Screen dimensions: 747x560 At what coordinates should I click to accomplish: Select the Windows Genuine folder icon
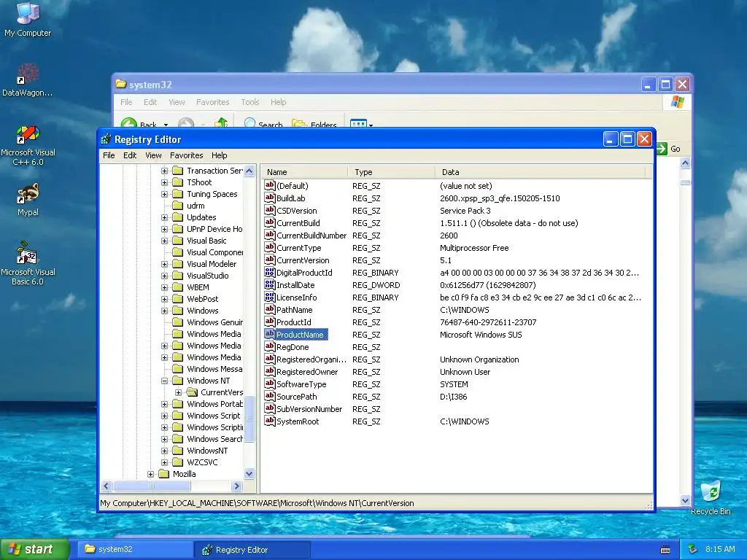click(178, 322)
